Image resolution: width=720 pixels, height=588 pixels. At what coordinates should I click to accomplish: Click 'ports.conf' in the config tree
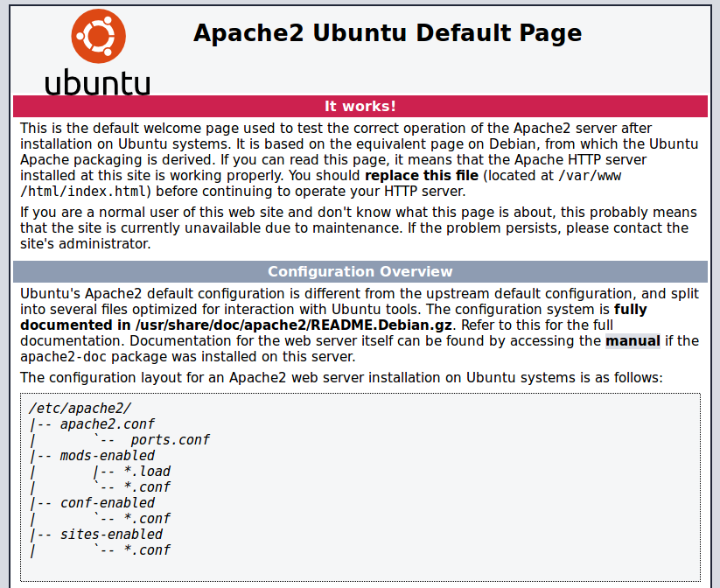170,440
